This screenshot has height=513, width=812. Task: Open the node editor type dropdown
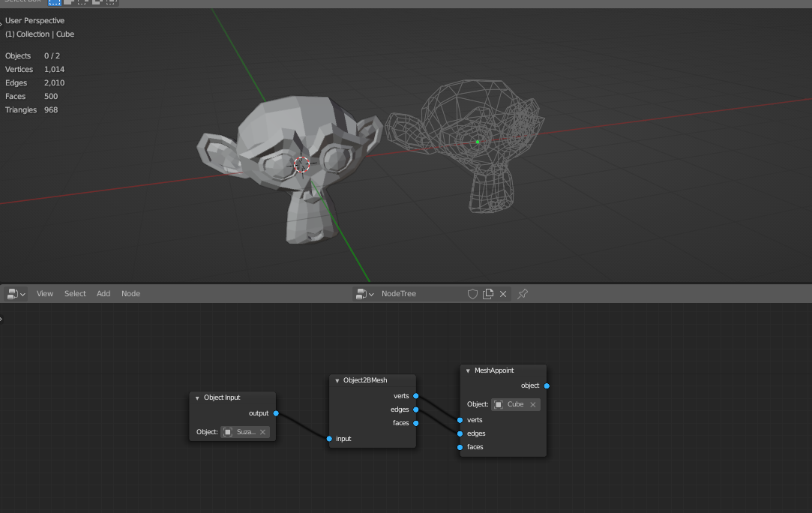tap(14, 294)
